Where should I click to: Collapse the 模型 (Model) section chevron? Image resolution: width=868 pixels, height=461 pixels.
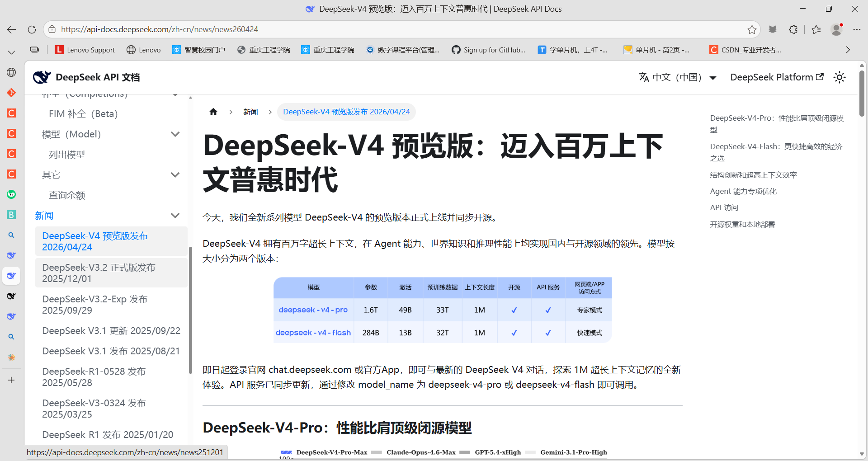coord(175,134)
